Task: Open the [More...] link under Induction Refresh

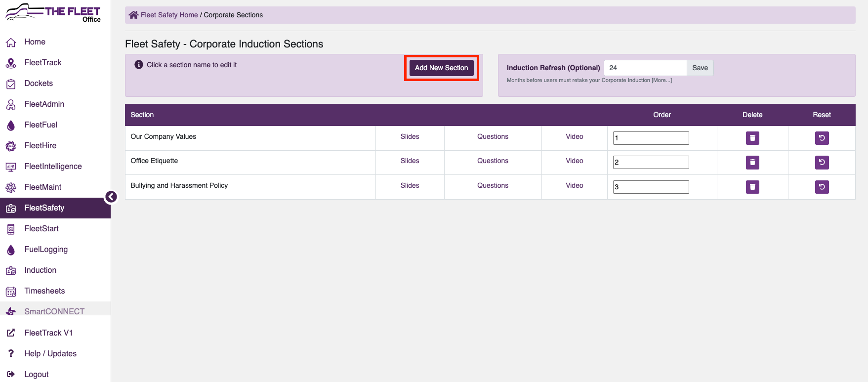Action: [661, 80]
